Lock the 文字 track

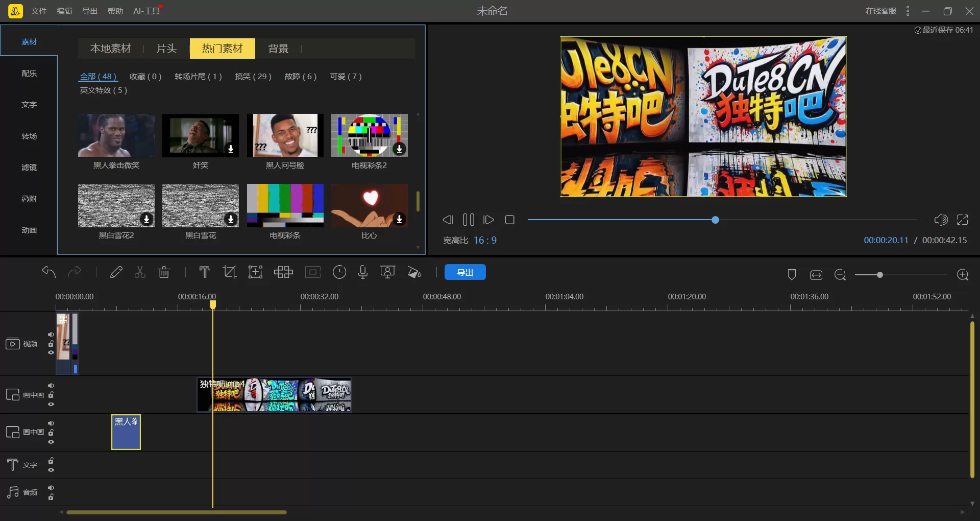pyautogui.click(x=51, y=461)
